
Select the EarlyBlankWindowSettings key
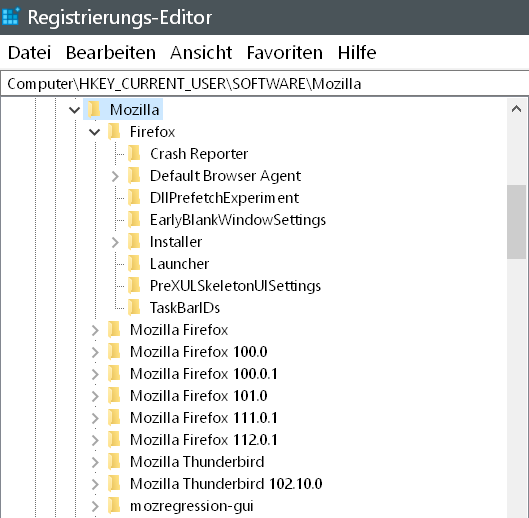coord(238,220)
